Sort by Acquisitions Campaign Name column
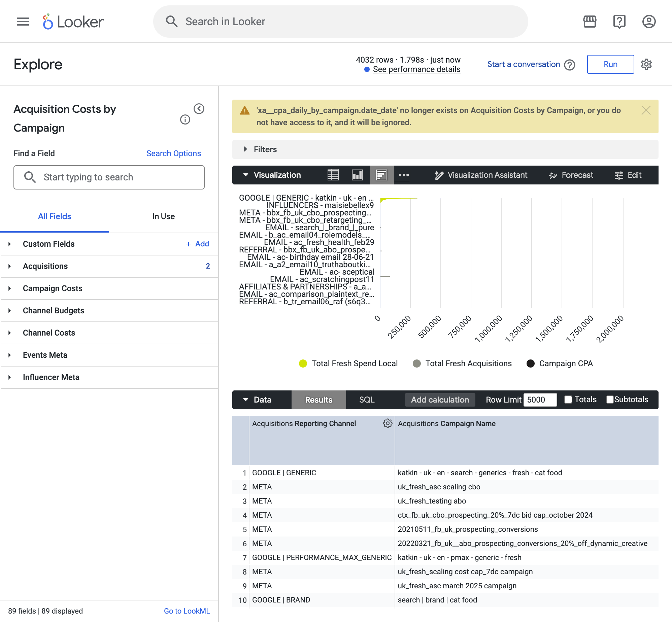Image resolution: width=672 pixels, height=622 pixels. 446,424
